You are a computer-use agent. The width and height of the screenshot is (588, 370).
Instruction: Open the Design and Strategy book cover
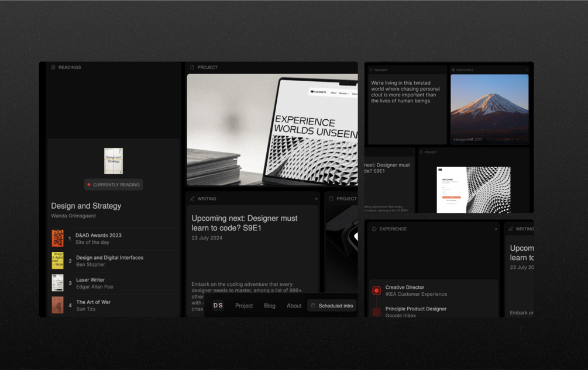click(114, 161)
